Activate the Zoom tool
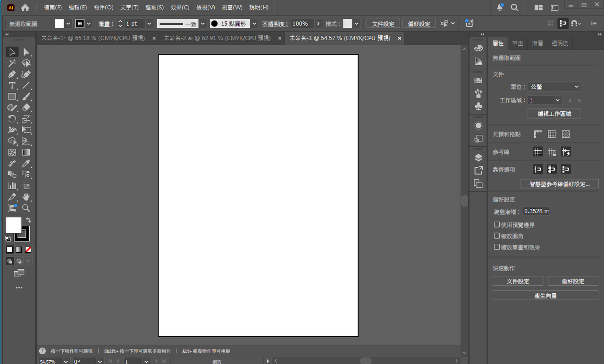Viewport: 604px width, 364px height. coord(26,208)
